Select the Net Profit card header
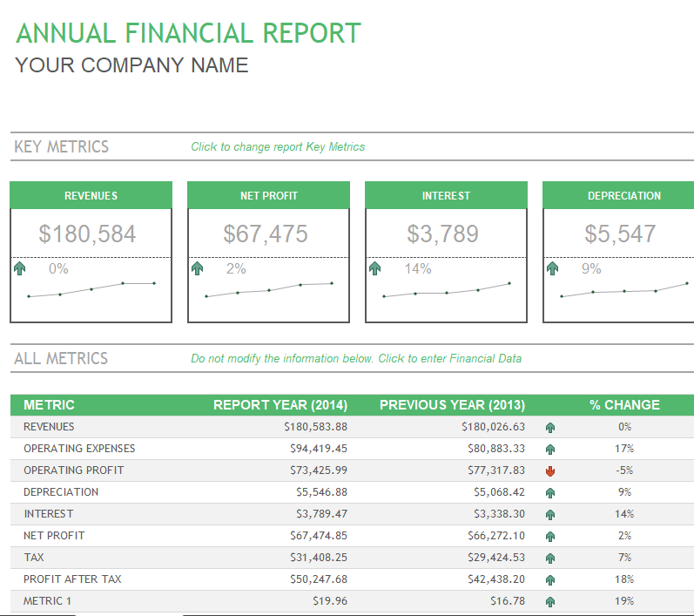694x616 pixels. tap(269, 196)
